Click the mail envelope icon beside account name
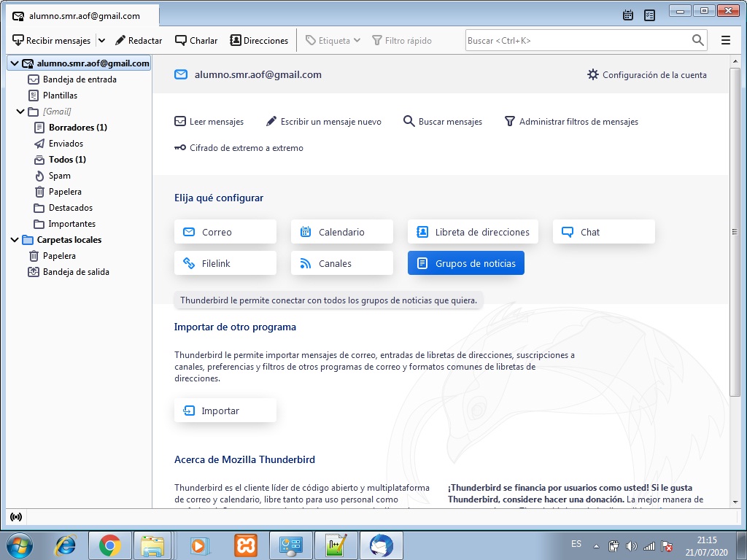The image size is (747, 560). 181,74
